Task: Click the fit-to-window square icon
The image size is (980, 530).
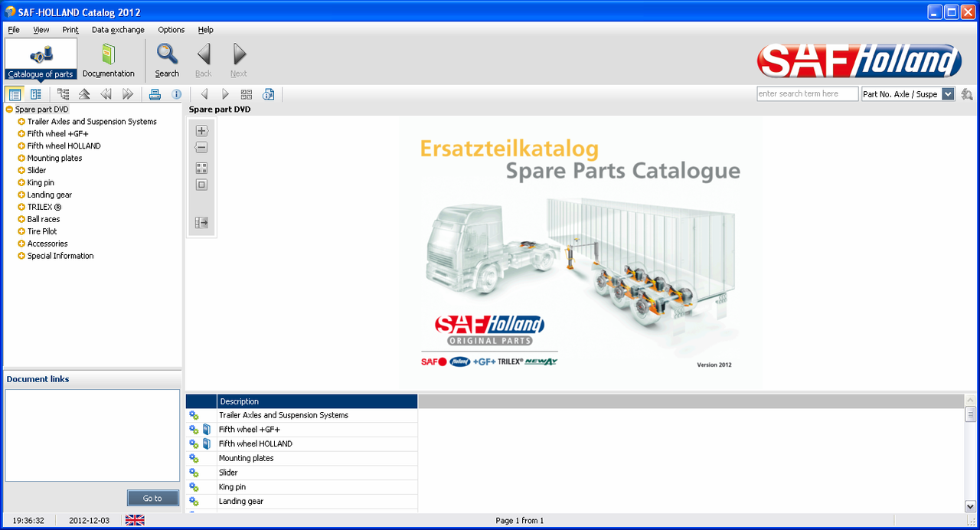Action: [202, 185]
